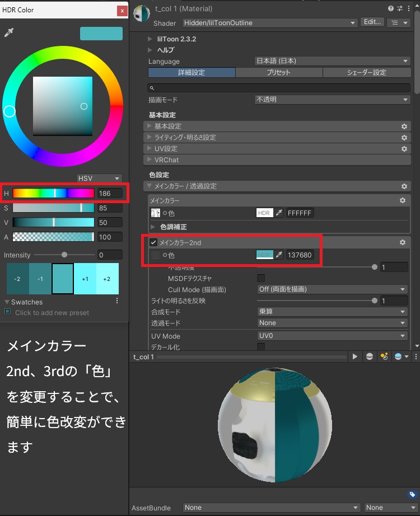Play the material preview animation

pyautogui.click(x=355, y=356)
